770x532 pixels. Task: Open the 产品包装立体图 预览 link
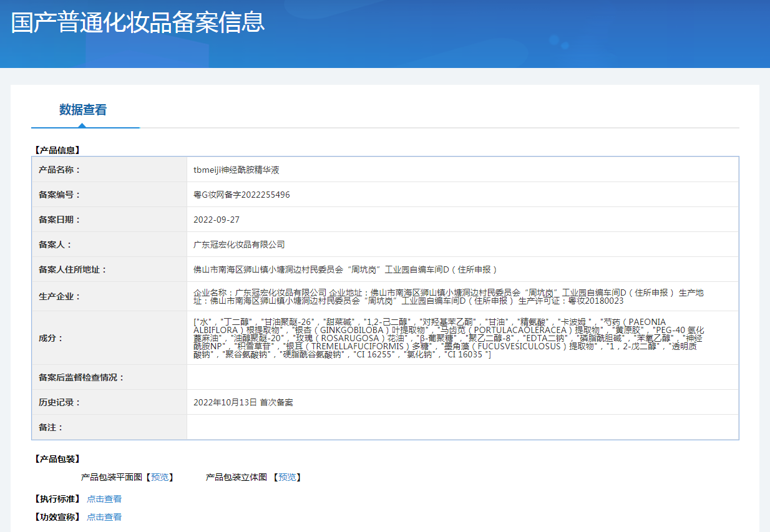pyautogui.click(x=287, y=477)
